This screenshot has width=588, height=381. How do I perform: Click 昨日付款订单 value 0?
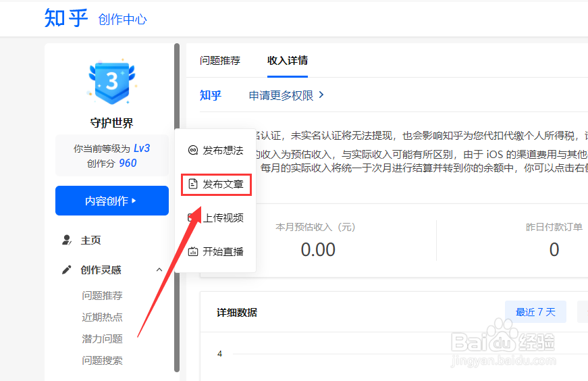(x=554, y=250)
